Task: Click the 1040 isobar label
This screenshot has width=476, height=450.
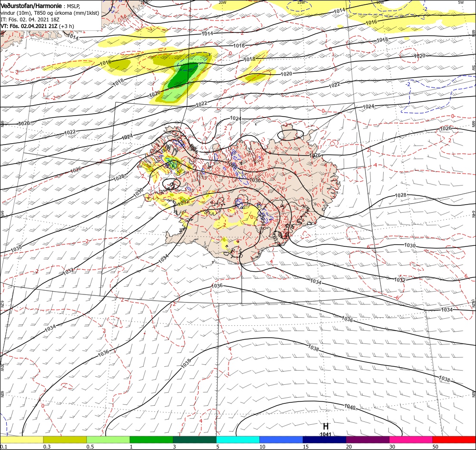Action: [350, 407]
